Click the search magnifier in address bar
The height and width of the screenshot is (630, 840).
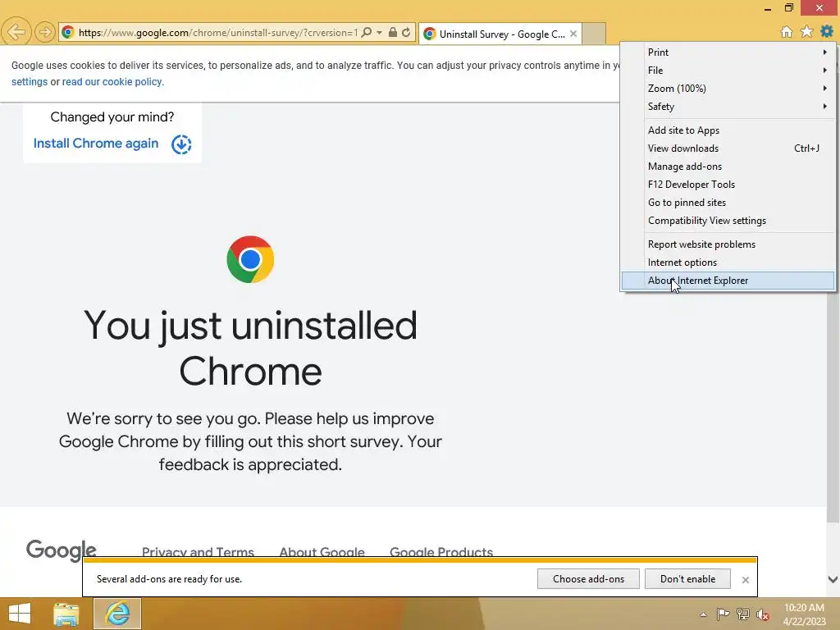tap(367, 33)
